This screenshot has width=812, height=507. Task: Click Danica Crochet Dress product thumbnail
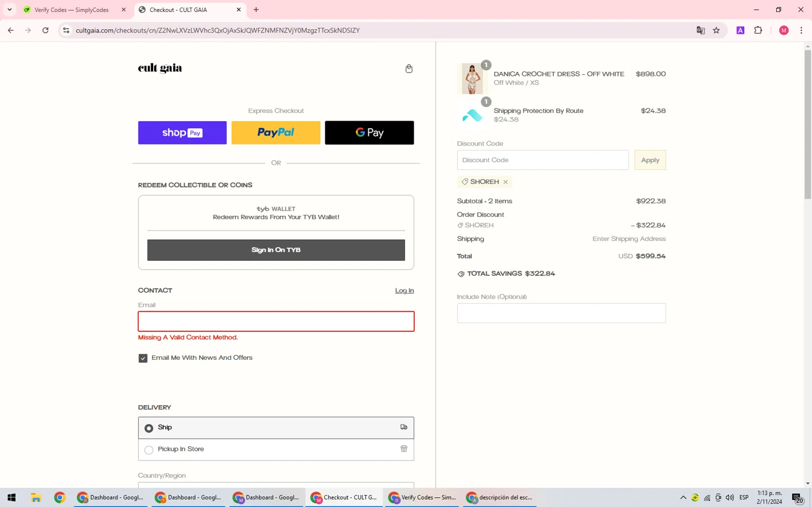(472, 78)
